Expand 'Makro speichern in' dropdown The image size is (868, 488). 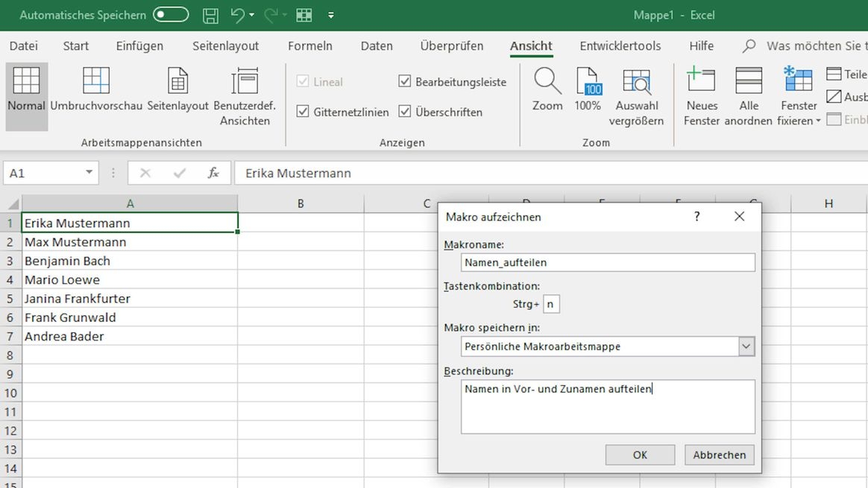pos(746,346)
